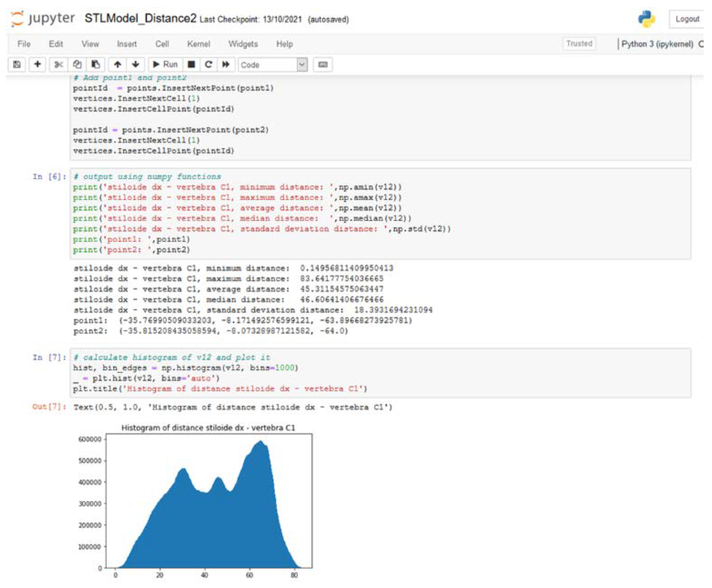Insert cell below with plus icon
This screenshot has width=712, height=588.
coord(38,64)
